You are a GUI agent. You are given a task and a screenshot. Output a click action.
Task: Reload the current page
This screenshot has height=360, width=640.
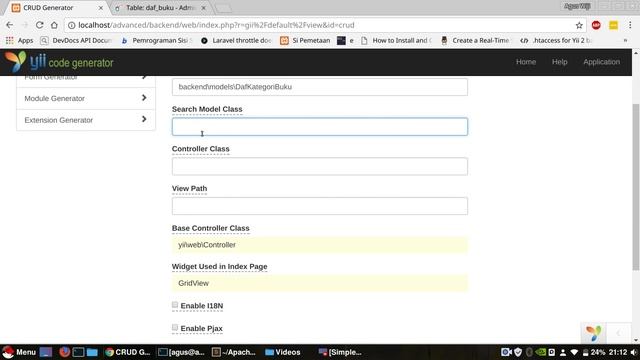pos(39,25)
